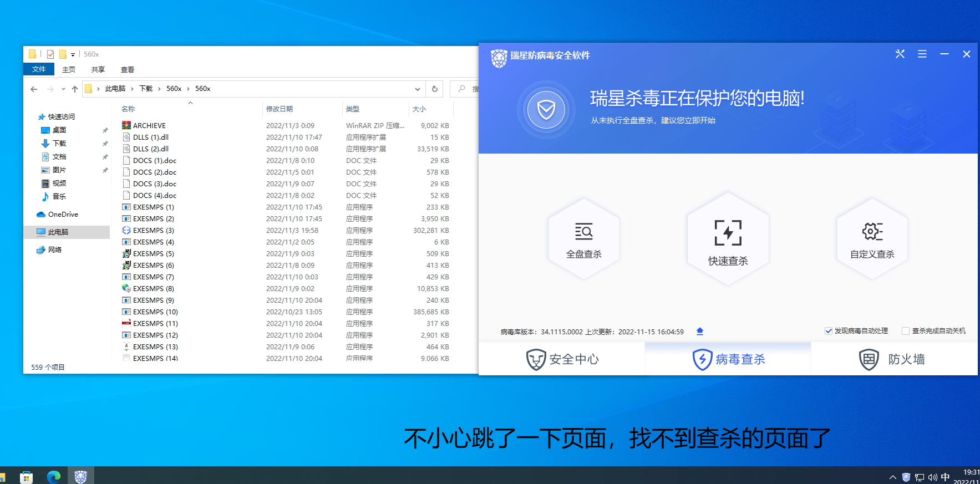Select the EXESMPS (8) file icon

[x=126, y=288]
